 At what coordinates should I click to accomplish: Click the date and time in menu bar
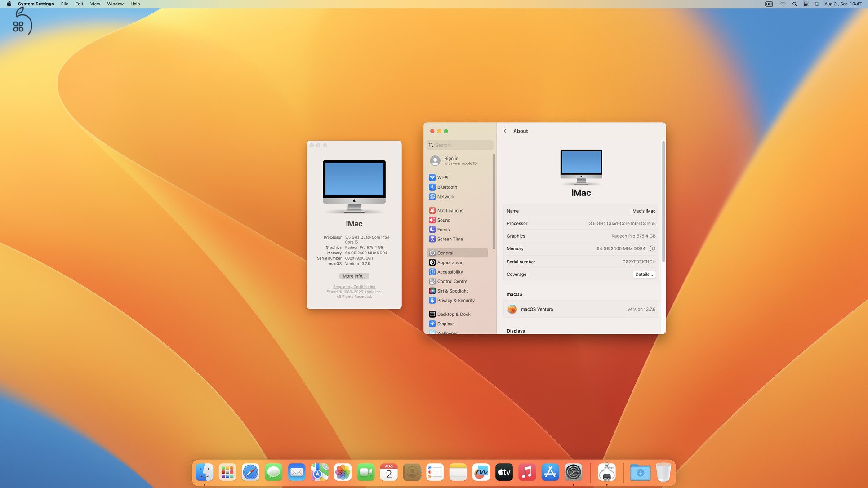click(x=843, y=4)
